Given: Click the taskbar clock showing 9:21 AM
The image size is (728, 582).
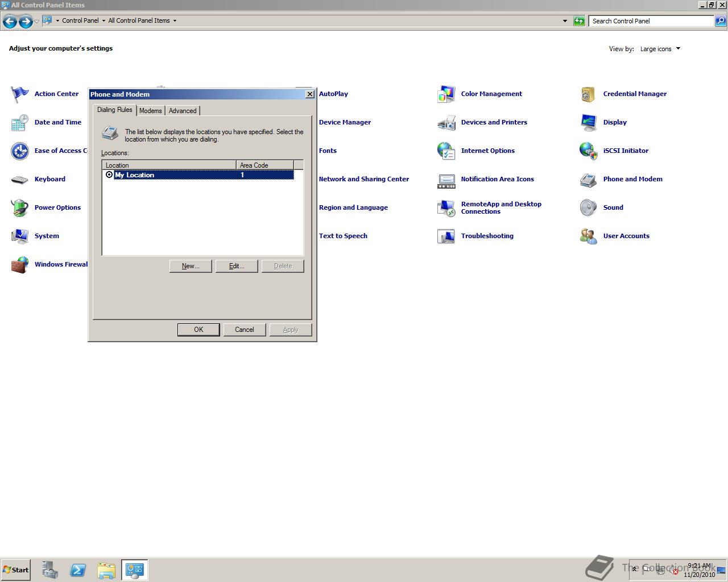Looking at the screenshot, I should [699, 570].
